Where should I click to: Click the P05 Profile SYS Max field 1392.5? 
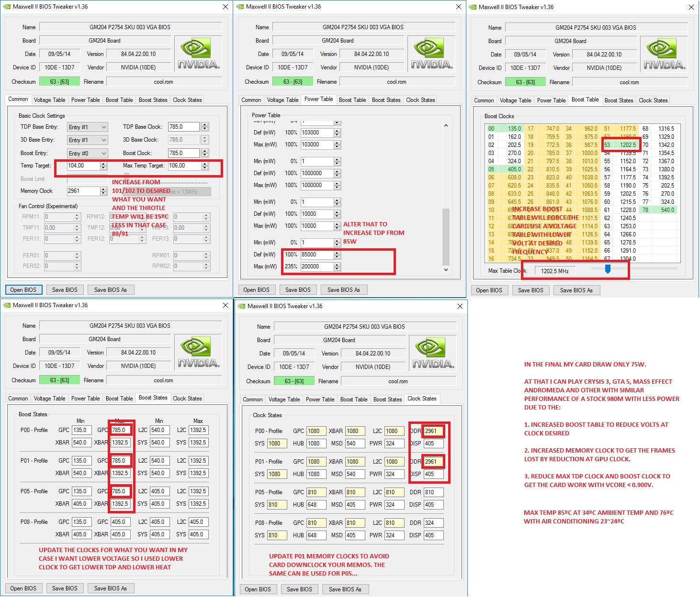(x=198, y=504)
